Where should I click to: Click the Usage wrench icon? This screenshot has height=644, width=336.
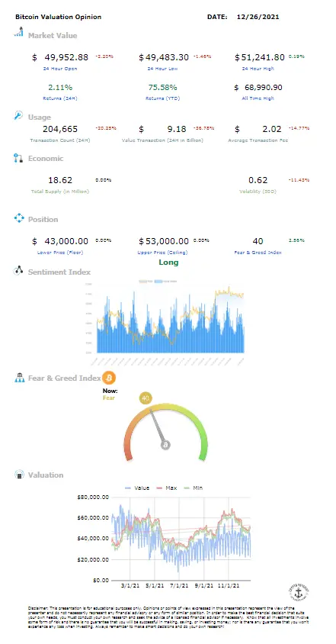click(x=18, y=116)
